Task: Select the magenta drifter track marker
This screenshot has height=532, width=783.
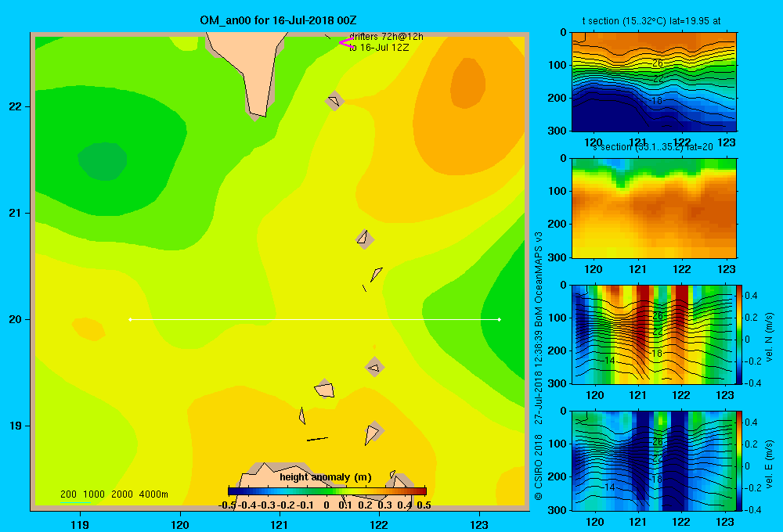Action: [345, 43]
